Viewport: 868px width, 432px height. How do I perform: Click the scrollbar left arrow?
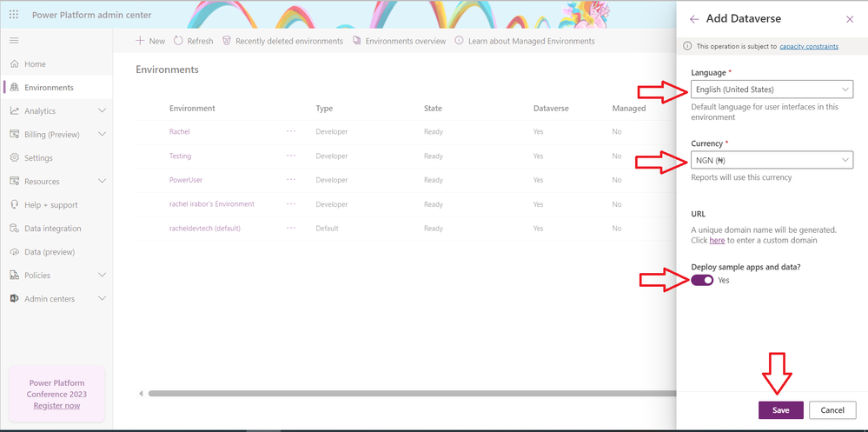click(x=141, y=394)
